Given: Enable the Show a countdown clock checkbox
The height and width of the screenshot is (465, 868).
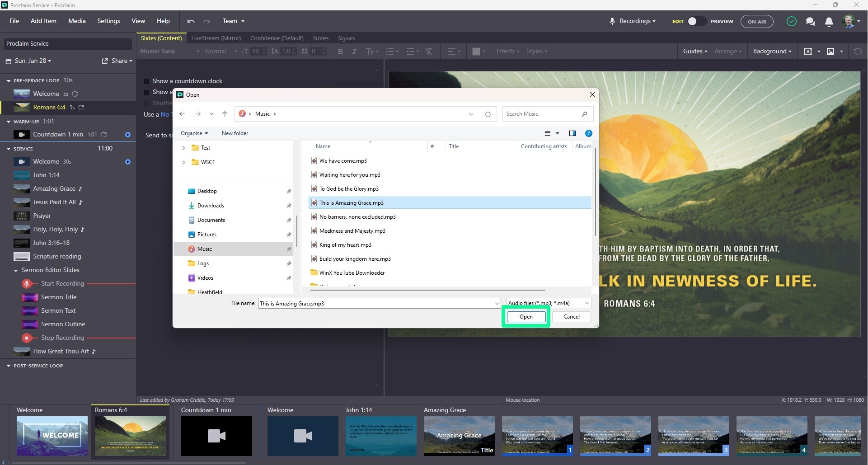Looking at the screenshot, I should [146, 81].
